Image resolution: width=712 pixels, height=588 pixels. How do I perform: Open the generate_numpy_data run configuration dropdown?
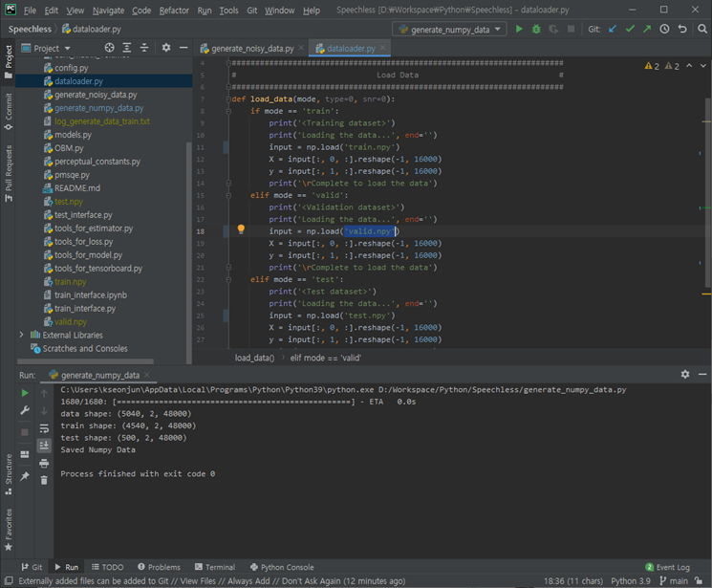pyautogui.click(x=450, y=29)
